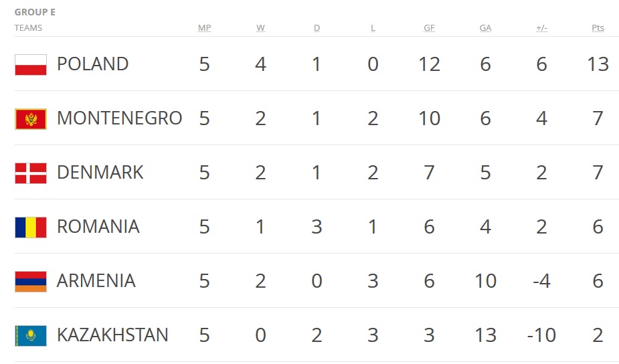This screenshot has width=619, height=364.
Task: Open the KAZAKHSTAN team page
Action: (112, 335)
